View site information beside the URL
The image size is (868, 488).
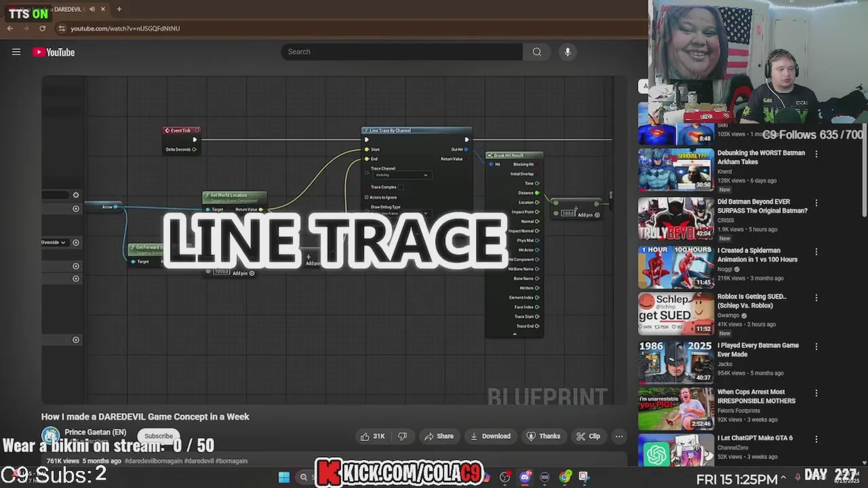62,28
